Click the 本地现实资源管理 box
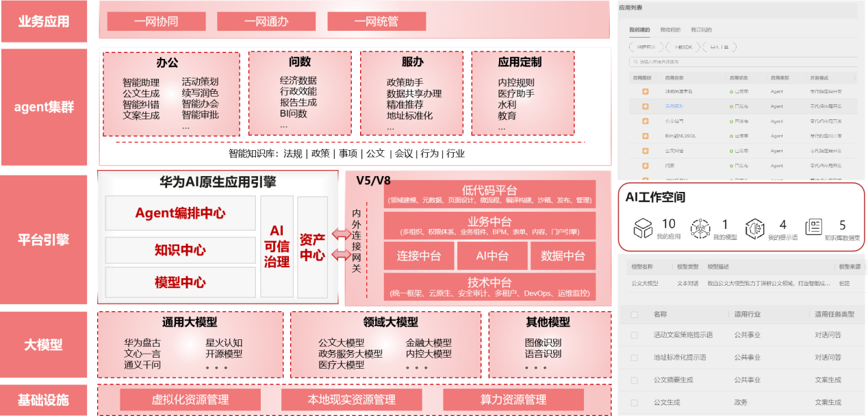The height and width of the screenshot is (416, 868). [352, 400]
